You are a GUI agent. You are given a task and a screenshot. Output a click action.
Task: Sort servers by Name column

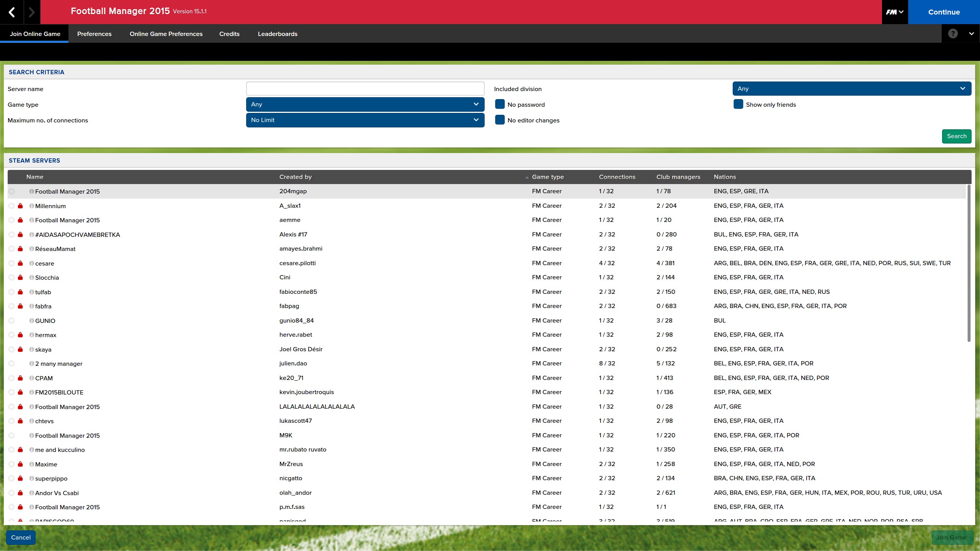(35, 177)
